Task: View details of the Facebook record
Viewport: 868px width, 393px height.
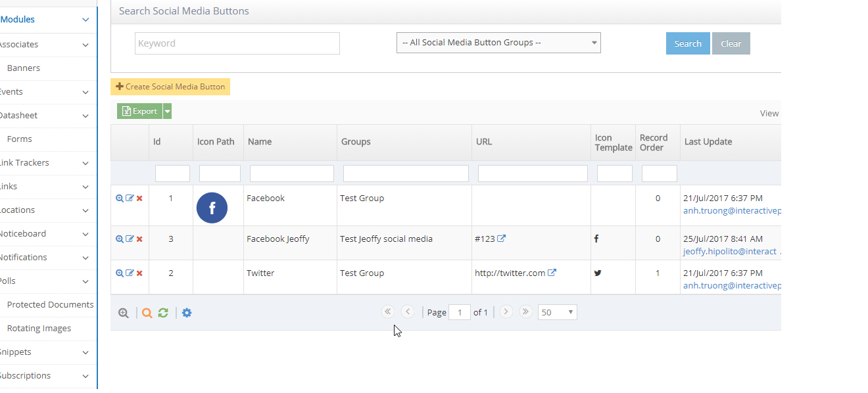Action: point(119,197)
